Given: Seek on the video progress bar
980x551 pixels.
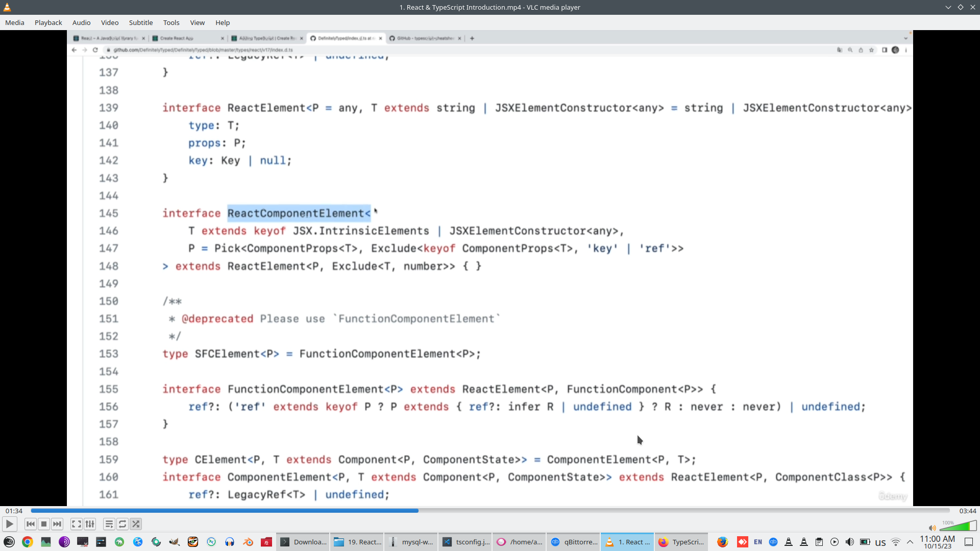Looking at the screenshot, I should 490,510.
